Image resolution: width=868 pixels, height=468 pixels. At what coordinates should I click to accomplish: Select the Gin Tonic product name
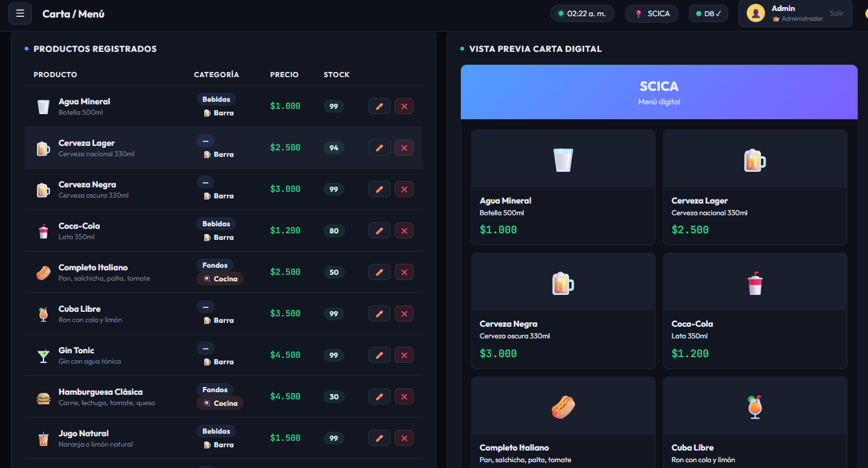[x=76, y=350]
